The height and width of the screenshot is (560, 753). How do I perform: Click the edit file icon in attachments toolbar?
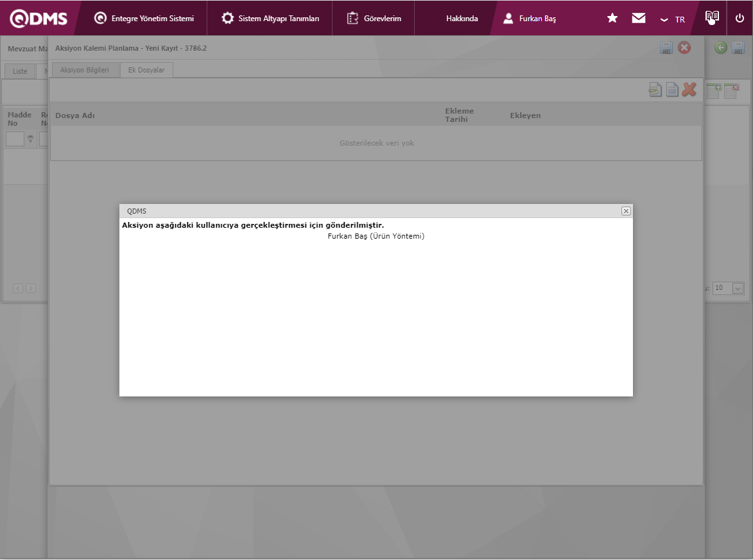pos(655,90)
